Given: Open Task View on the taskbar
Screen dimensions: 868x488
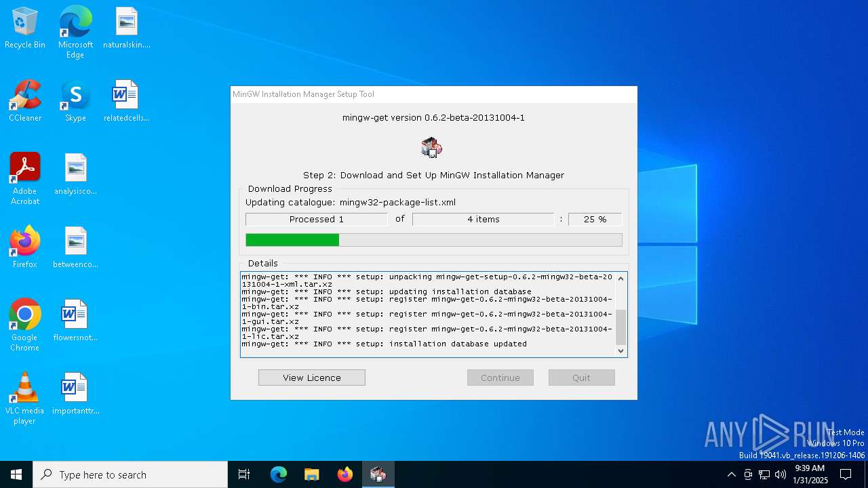Looking at the screenshot, I should pos(244,474).
